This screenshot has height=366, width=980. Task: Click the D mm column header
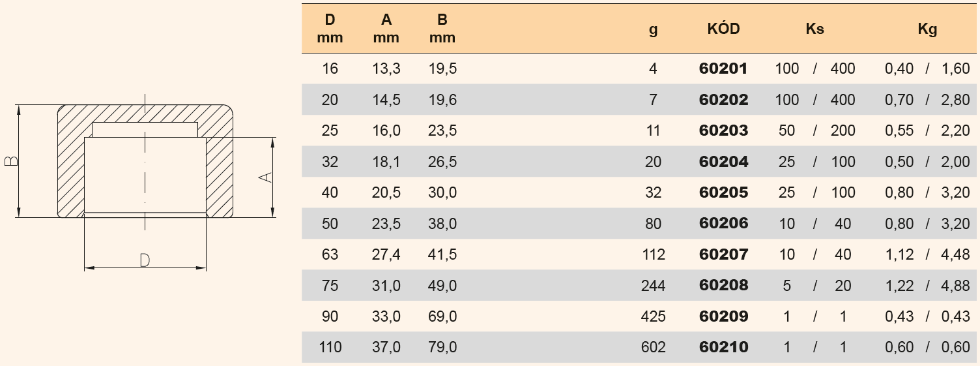click(330, 29)
